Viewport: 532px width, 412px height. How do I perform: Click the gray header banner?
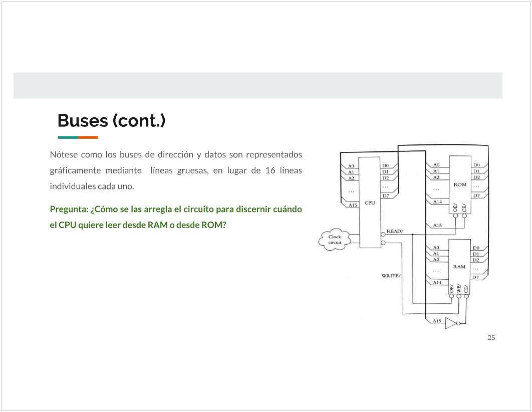tap(257, 85)
